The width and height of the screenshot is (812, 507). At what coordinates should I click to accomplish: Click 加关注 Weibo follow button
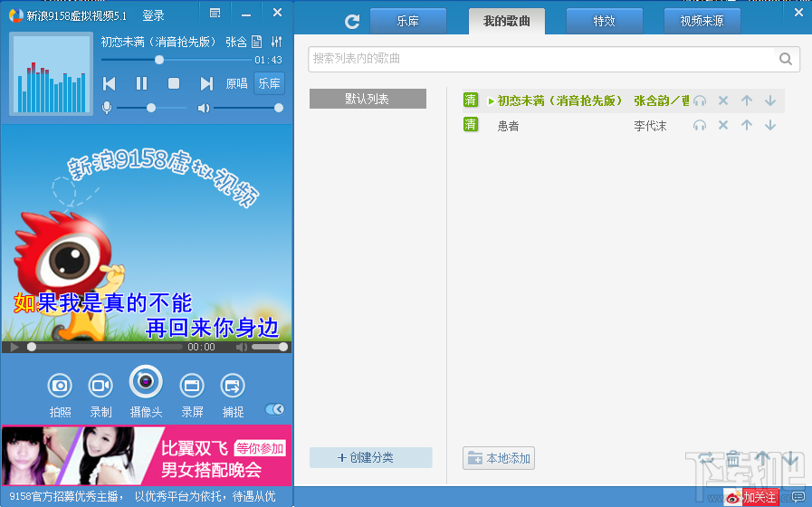coord(752,498)
